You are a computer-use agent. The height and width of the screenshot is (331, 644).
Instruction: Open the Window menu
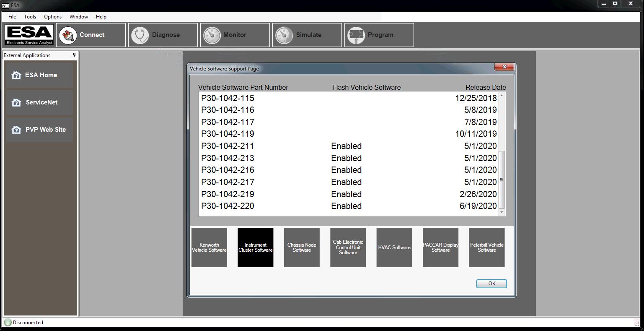click(79, 17)
